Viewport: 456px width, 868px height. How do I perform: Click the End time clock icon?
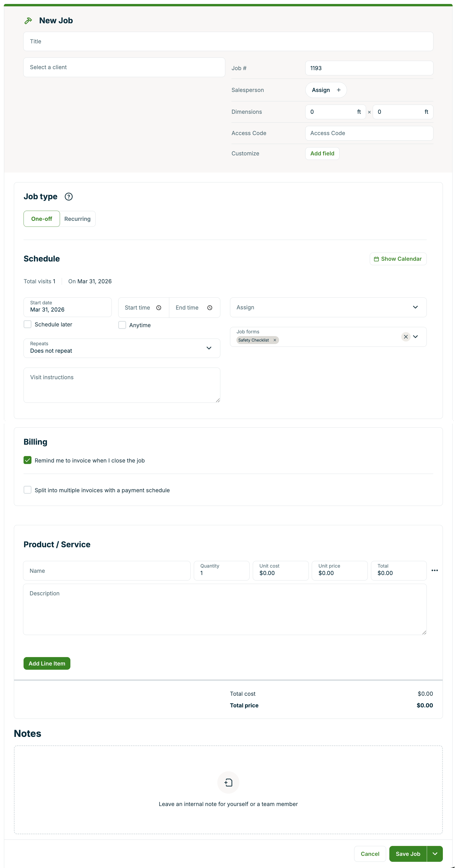pyautogui.click(x=210, y=308)
